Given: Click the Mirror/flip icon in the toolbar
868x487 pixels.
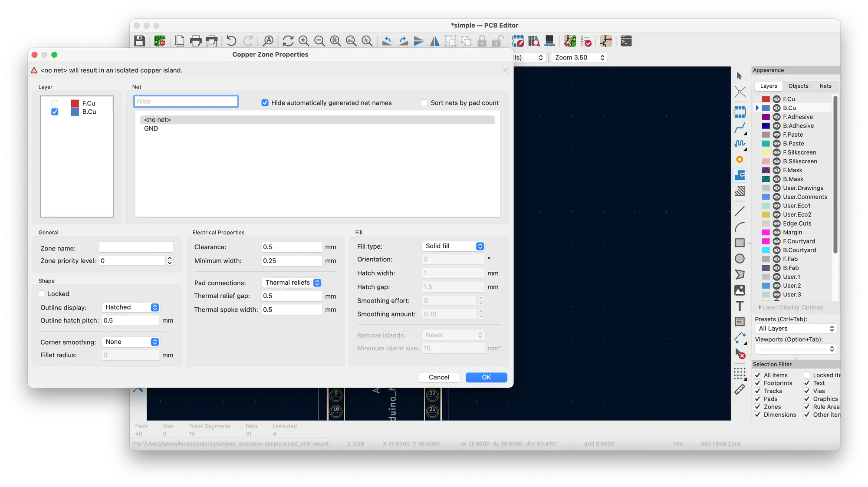Looking at the screenshot, I should [434, 41].
